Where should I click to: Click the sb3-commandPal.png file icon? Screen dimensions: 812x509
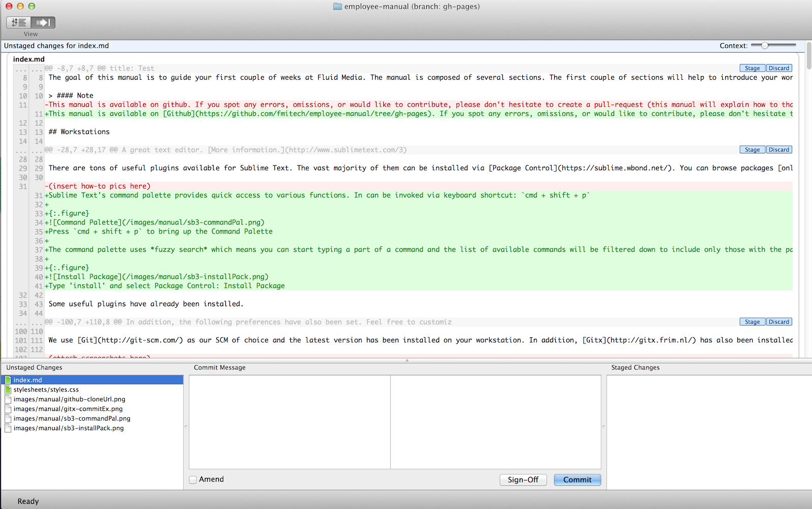[x=8, y=419]
